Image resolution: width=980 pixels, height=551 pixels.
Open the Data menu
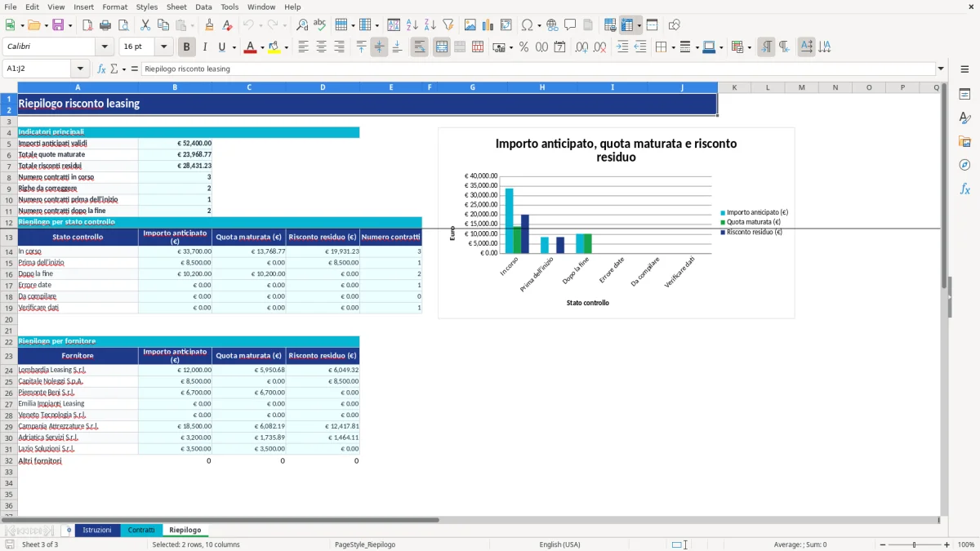click(x=203, y=7)
